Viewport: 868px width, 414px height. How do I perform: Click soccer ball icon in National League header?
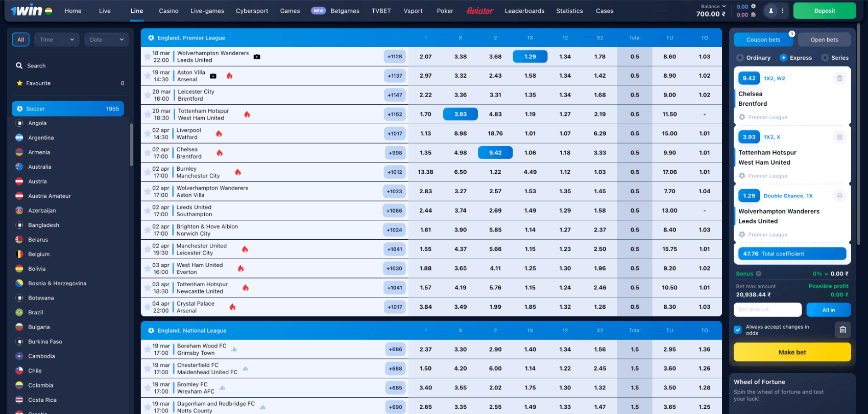[151, 331]
